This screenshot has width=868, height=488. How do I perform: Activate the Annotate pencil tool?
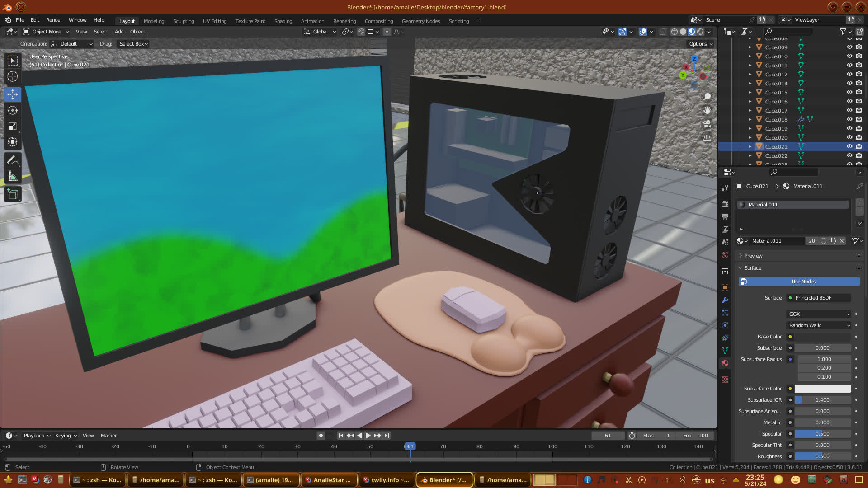coord(13,160)
